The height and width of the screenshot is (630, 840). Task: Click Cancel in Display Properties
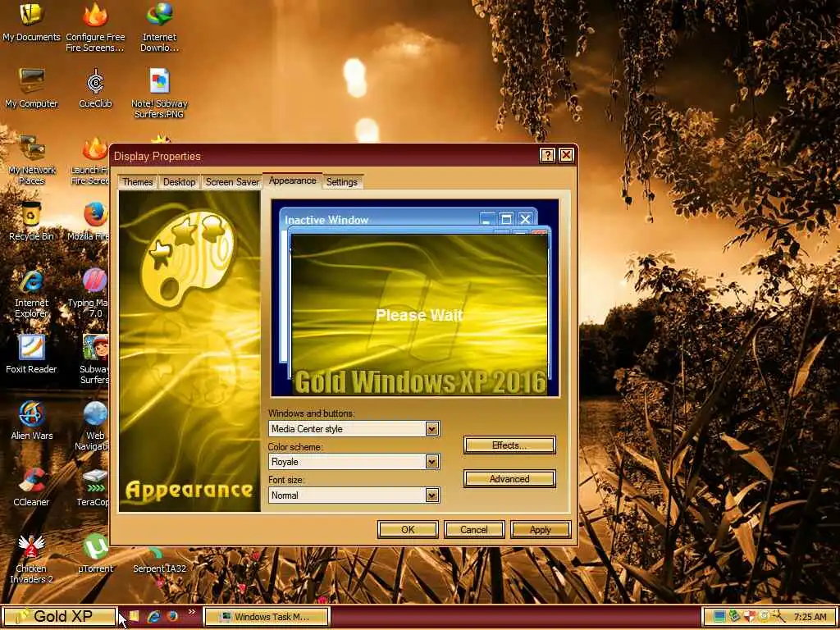tap(474, 530)
